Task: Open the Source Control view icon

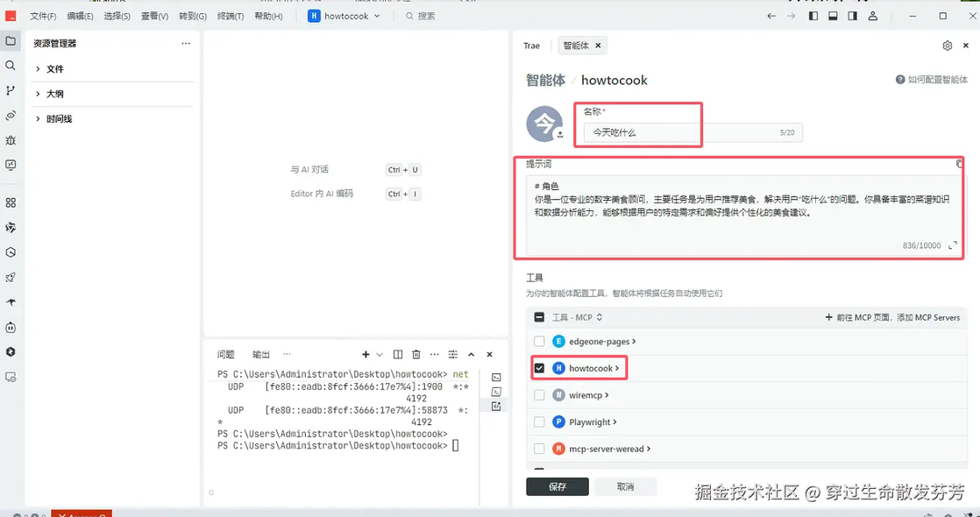Action: (x=10, y=90)
